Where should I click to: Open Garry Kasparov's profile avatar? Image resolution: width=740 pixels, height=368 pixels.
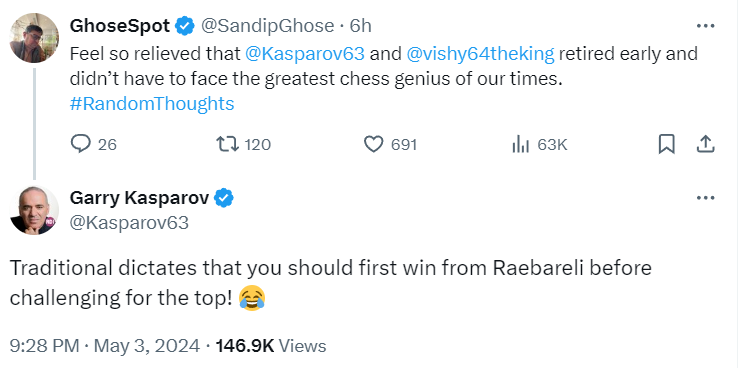point(34,210)
